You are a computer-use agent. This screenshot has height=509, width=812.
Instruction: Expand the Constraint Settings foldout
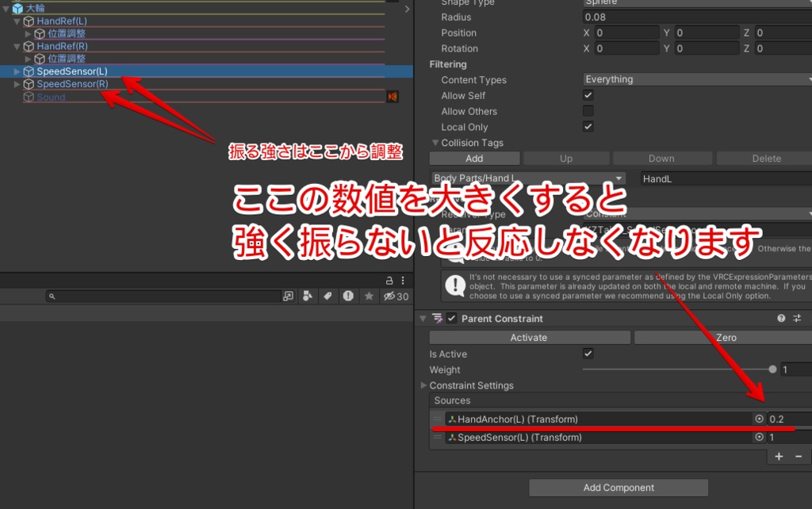[x=423, y=385]
